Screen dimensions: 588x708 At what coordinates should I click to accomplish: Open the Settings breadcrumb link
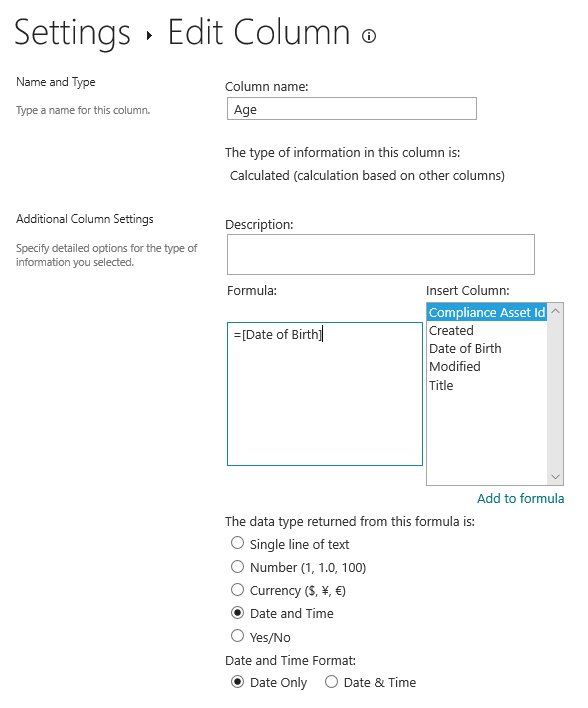[72, 33]
